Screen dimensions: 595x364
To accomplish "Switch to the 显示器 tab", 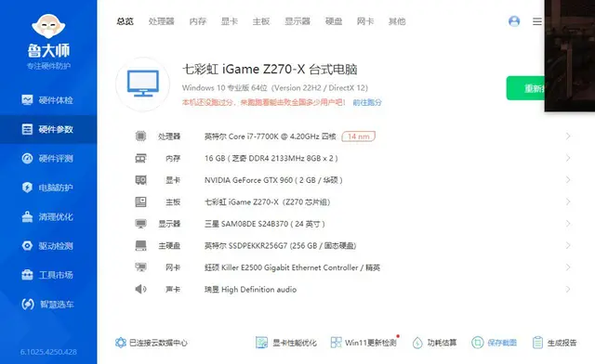I will [x=297, y=21].
